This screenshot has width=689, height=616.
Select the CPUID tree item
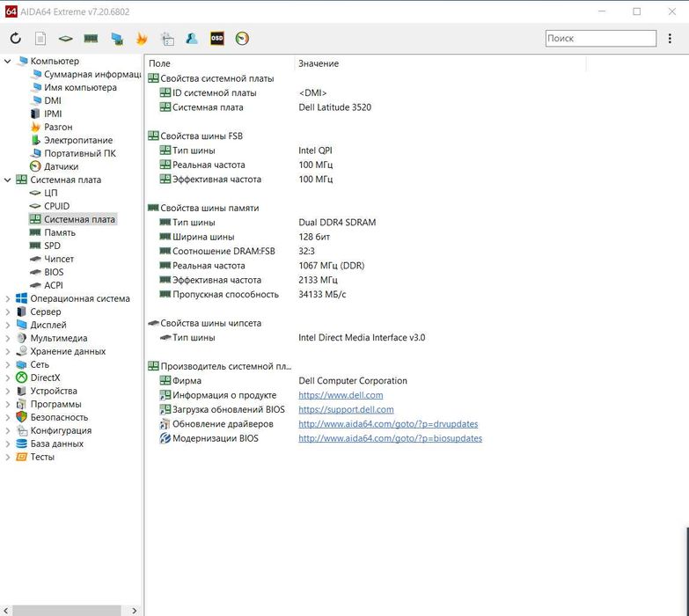pos(49,206)
